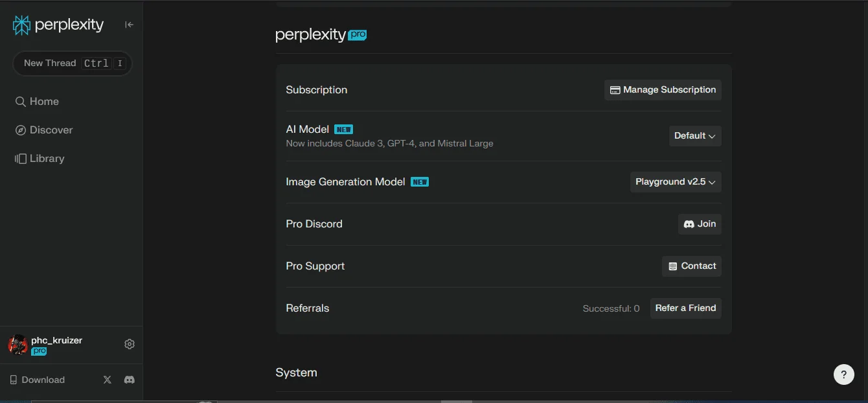Start a New Thread
Viewport: 868px width, 403px height.
pos(73,63)
